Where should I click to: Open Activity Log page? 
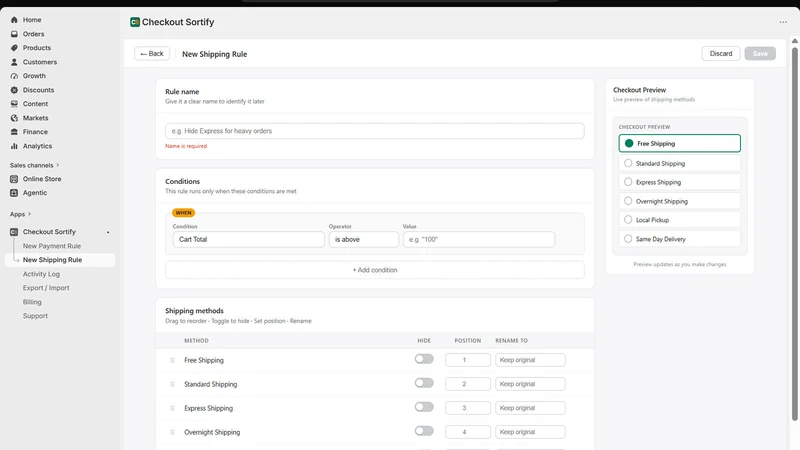[41, 274]
